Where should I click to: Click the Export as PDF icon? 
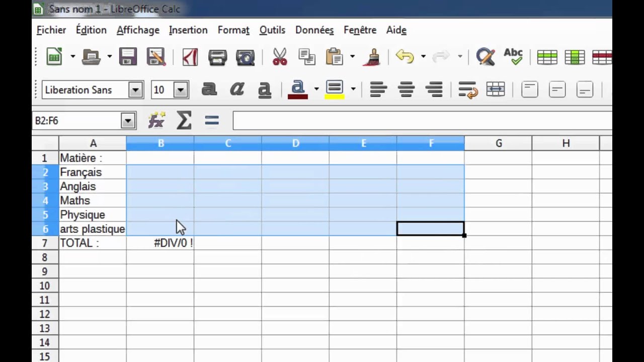[x=190, y=57]
